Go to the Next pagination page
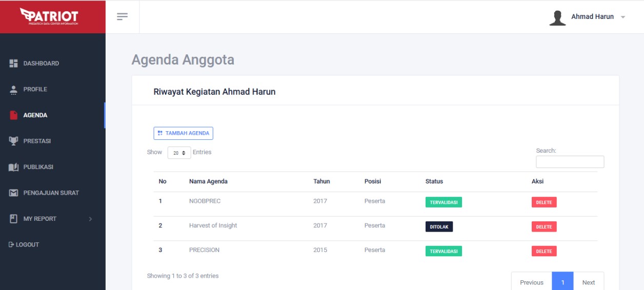Screen dimensions: 644x290 (x=588, y=282)
